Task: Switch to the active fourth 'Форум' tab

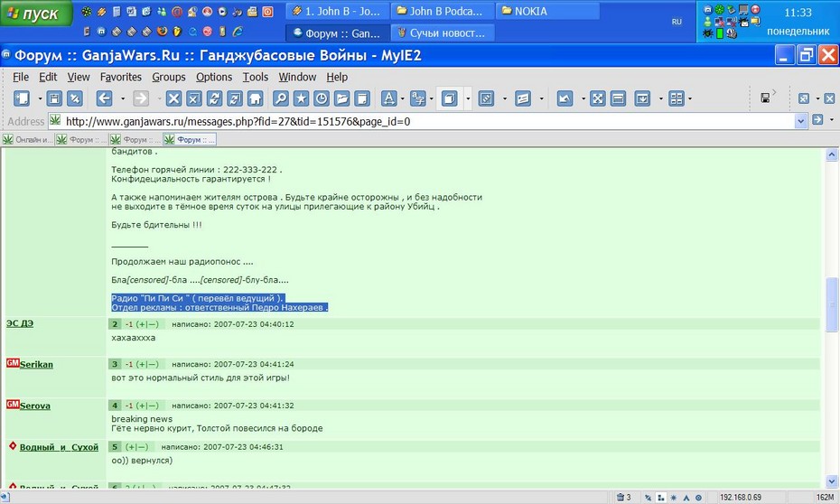Action: [190, 140]
